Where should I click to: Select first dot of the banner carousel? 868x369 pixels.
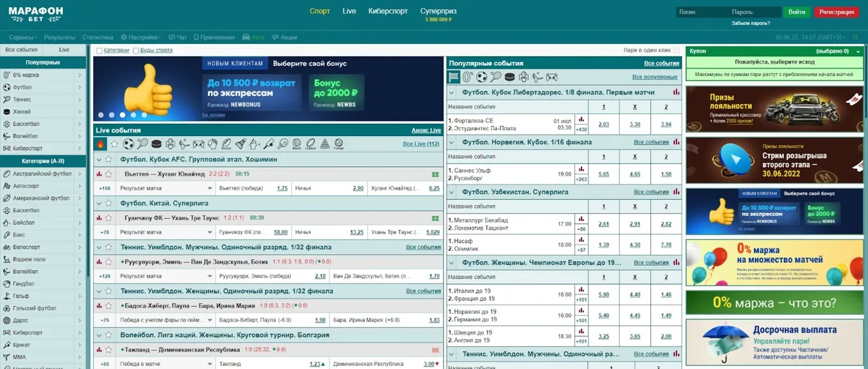click(x=100, y=116)
